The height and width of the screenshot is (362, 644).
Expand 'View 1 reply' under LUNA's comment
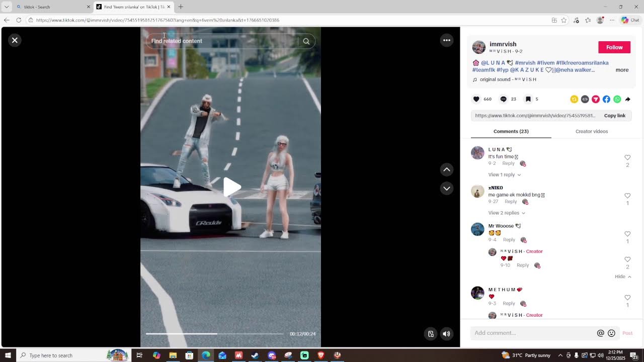[x=505, y=175]
